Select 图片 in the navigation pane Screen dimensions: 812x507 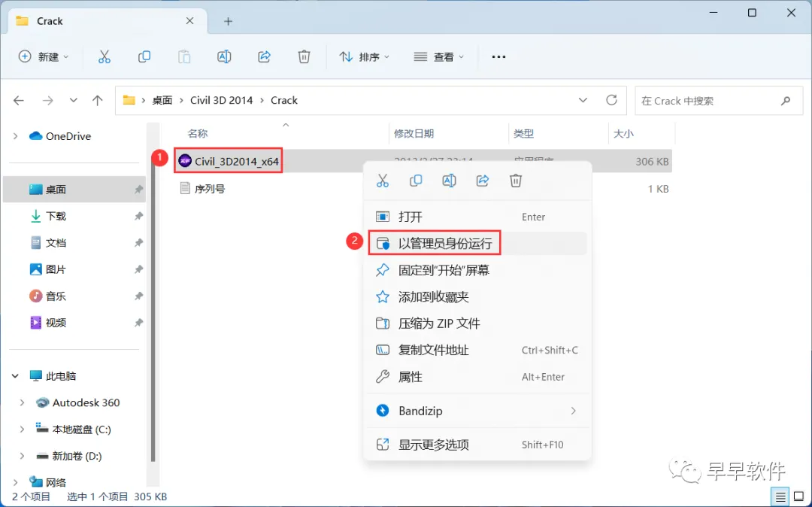[74, 269]
